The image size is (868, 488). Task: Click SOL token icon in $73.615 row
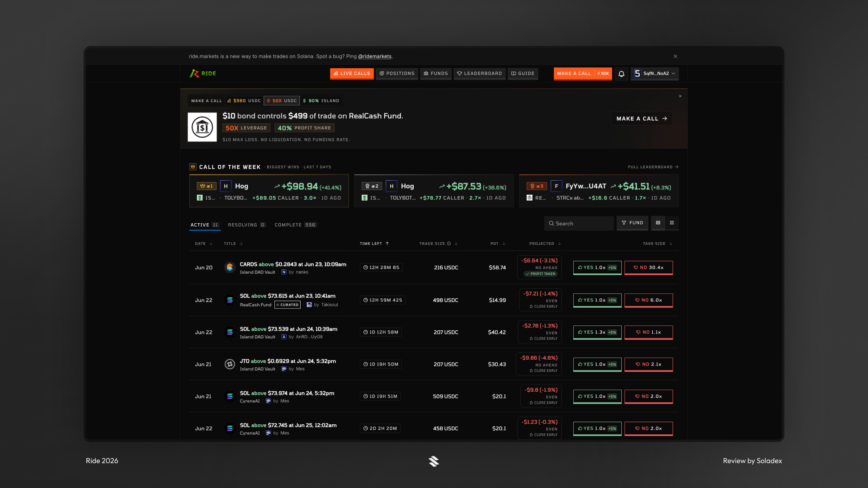[230, 300]
